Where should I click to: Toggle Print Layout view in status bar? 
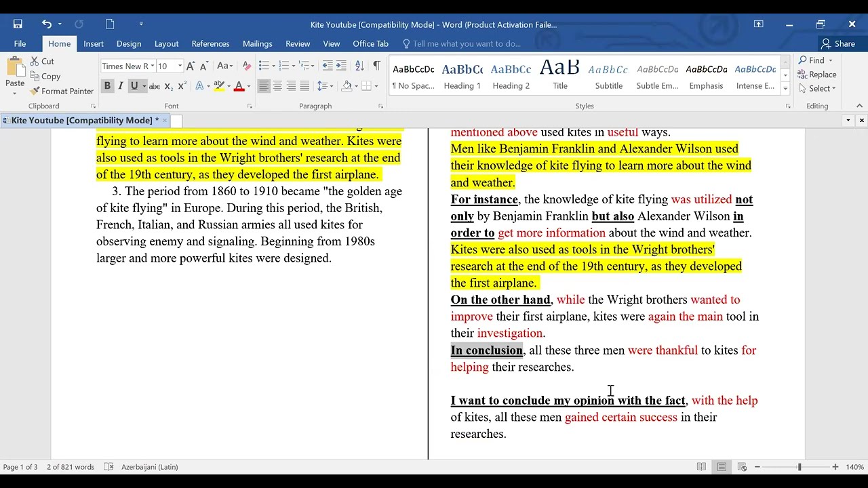click(x=722, y=467)
